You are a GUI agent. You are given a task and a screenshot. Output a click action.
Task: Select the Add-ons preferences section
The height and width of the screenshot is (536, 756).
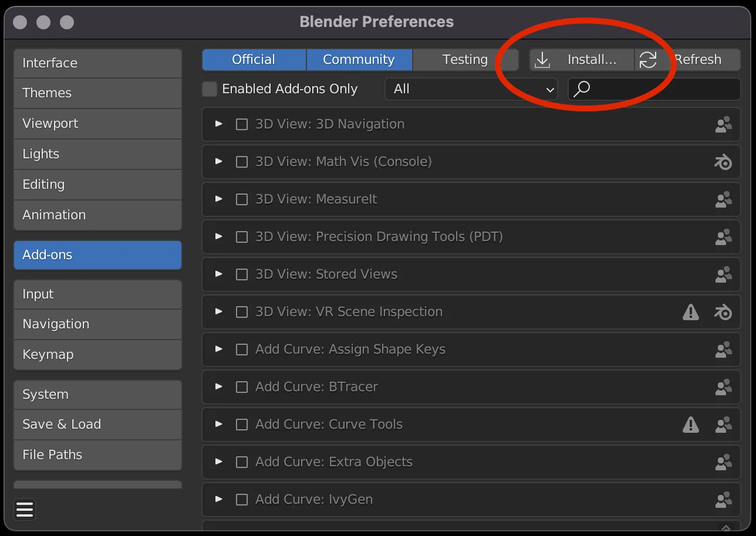[x=97, y=255]
